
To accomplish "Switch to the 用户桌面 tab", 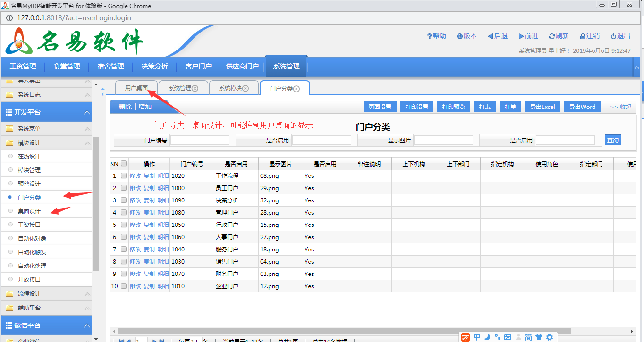I will [x=136, y=88].
